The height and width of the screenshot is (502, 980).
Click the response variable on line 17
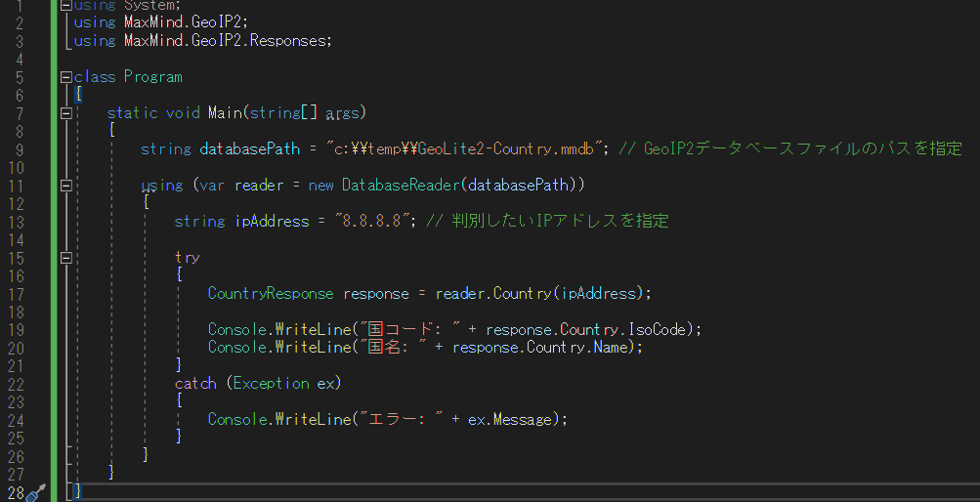click(x=376, y=294)
